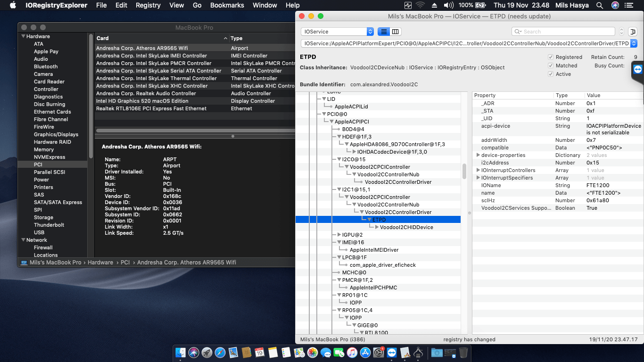644x362 pixels.
Task: Open the Edit menu
Action: click(121, 5)
